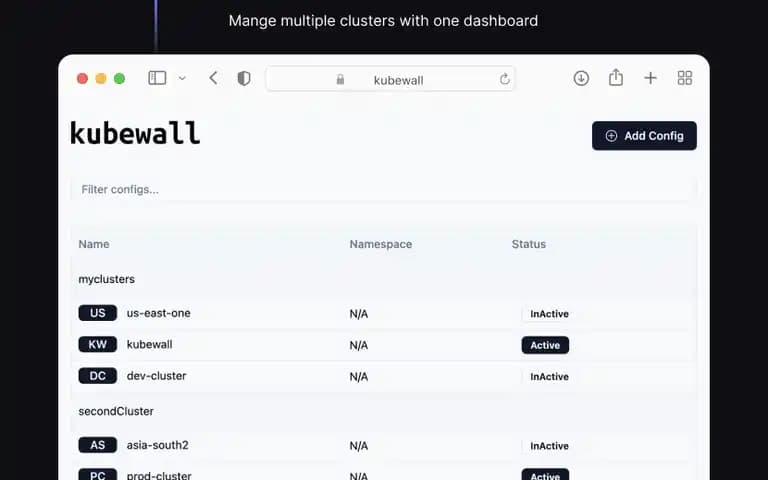The height and width of the screenshot is (480, 768).
Task: Click the N/A namespace of kubewall row
Action: click(359, 345)
